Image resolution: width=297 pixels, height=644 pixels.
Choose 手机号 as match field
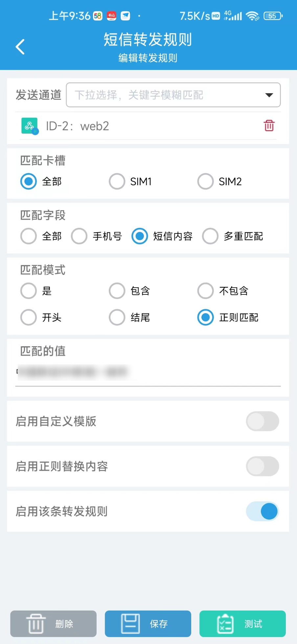(x=80, y=236)
